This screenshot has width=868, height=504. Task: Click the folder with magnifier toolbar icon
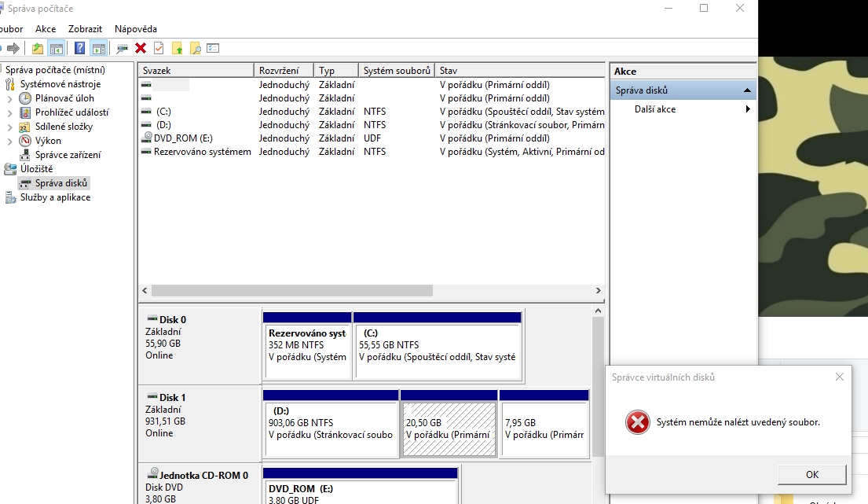pos(195,49)
